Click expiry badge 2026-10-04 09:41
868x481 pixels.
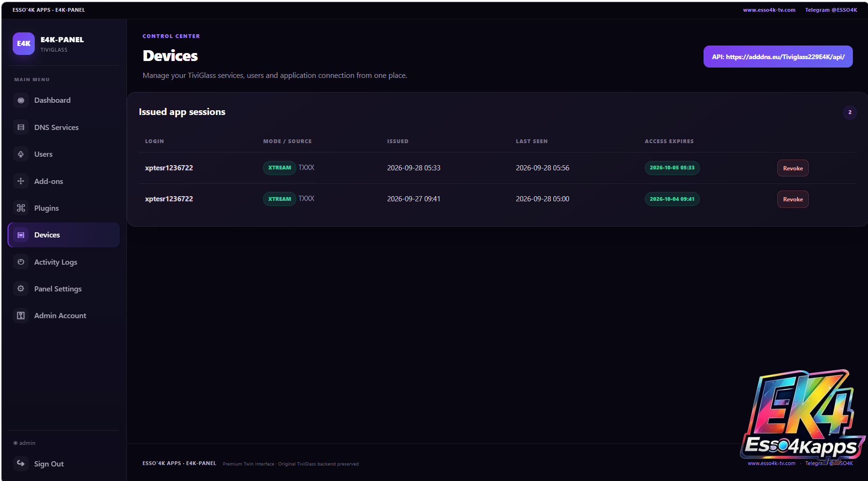tap(672, 199)
